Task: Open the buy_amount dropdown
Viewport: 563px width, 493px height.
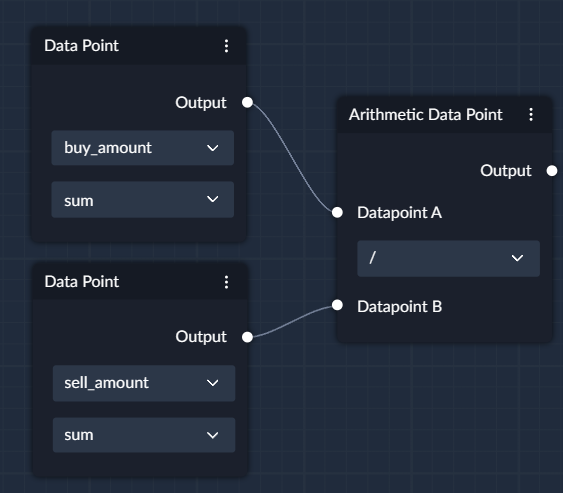Action: coord(143,148)
